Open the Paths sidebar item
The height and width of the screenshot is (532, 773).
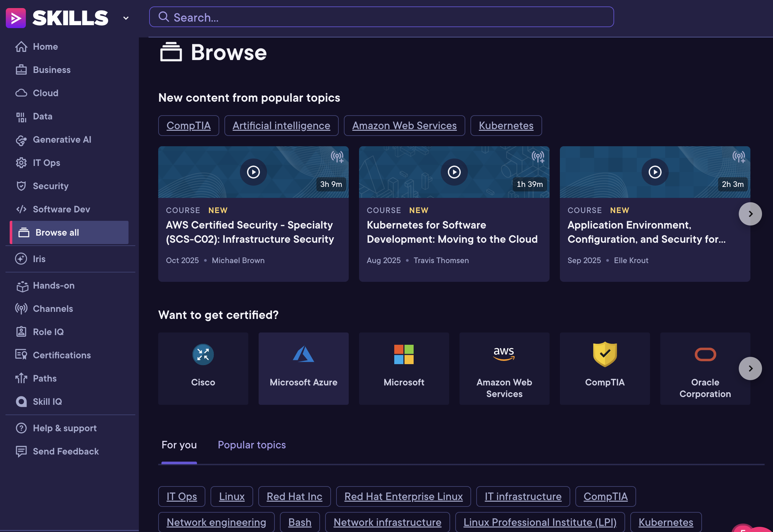tap(45, 378)
